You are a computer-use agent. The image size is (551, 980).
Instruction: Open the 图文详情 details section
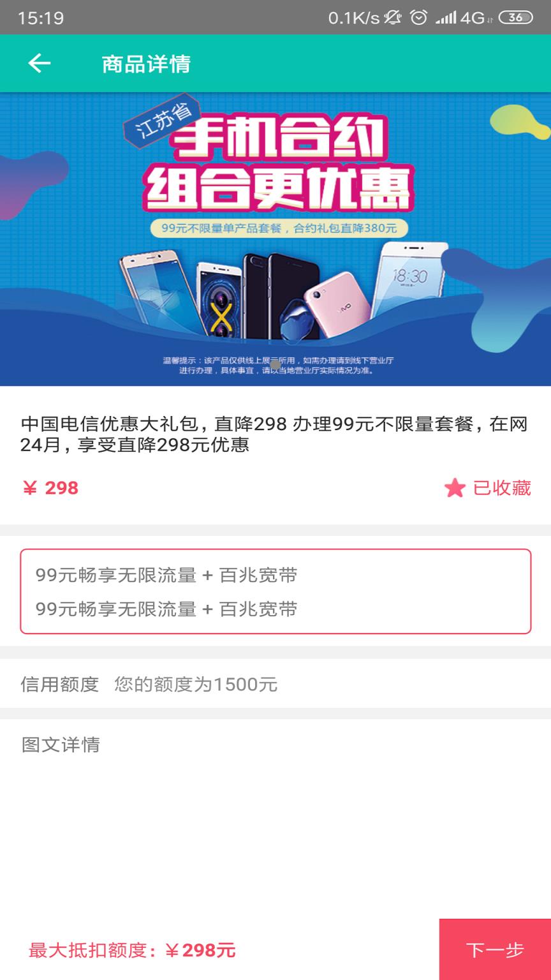point(61,745)
